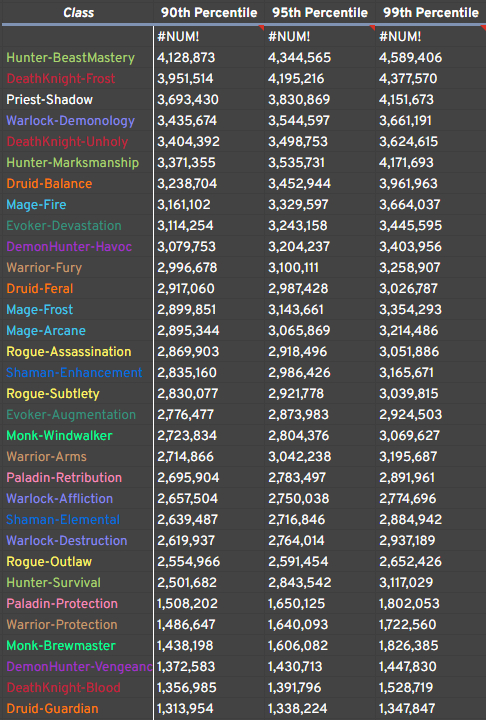Click the Druid-Balance row label
Image resolution: width=486 pixels, height=720 pixels.
click(x=77, y=184)
